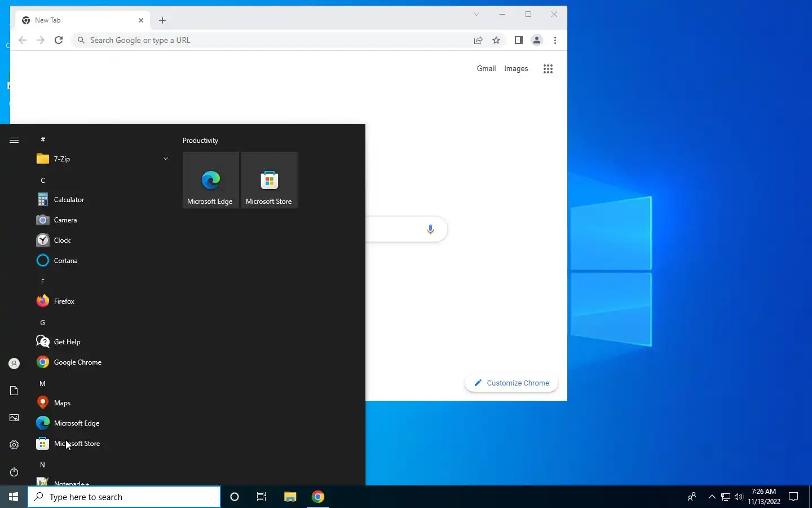Viewport: 812px width, 508px height.
Task: Open the People icon in system tray
Action: coord(692,497)
